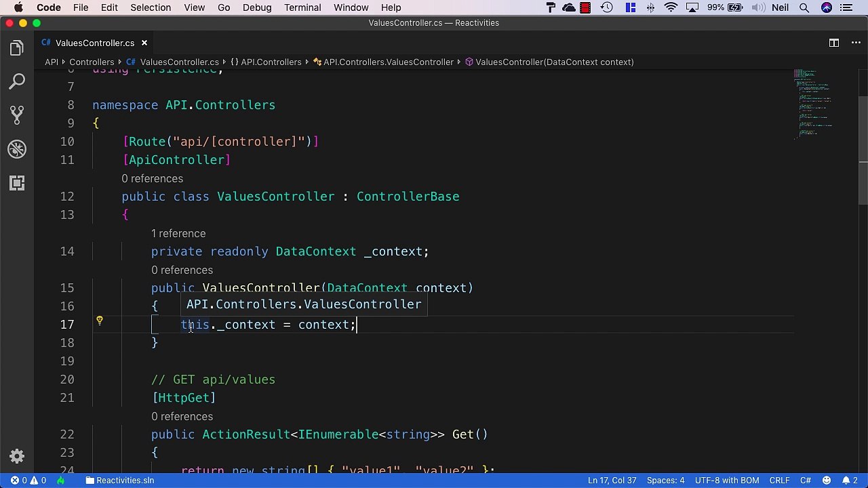Select language mode 'C#' in status bar
This screenshot has width=868, height=488.
tap(806, 481)
